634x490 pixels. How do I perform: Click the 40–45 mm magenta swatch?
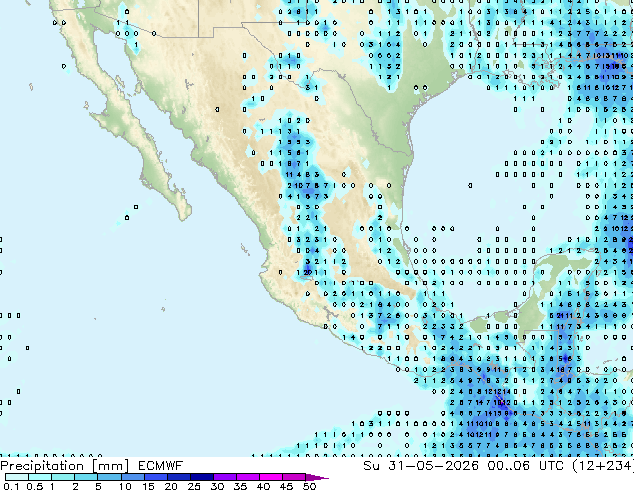click(x=271, y=477)
